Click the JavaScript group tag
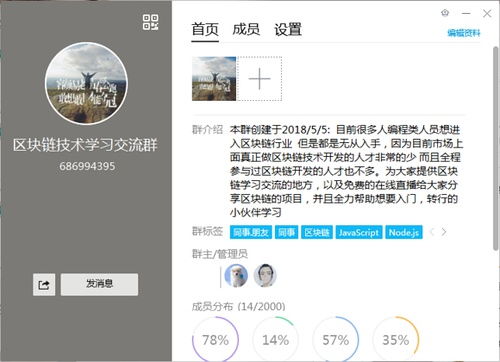Image resolution: width=500 pixels, height=362 pixels. tap(359, 232)
